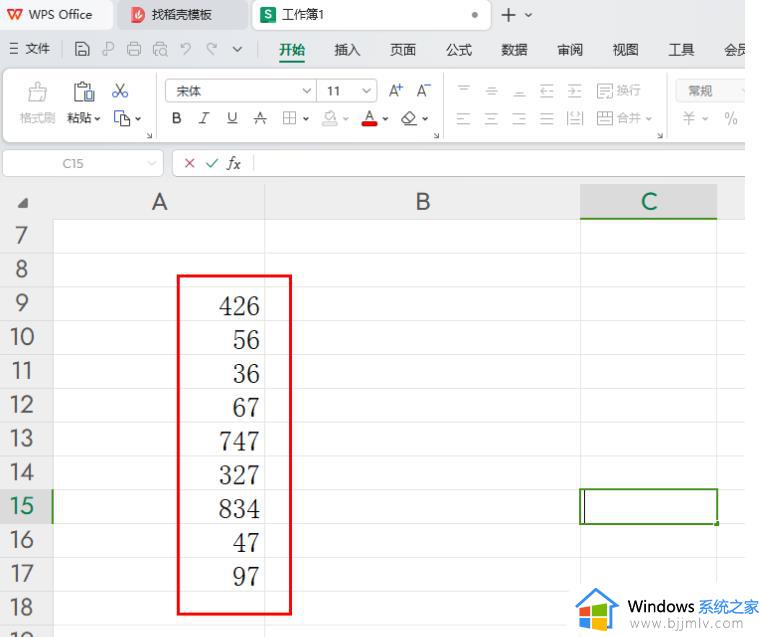Open number format 常规 dropdown

pos(710,91)
